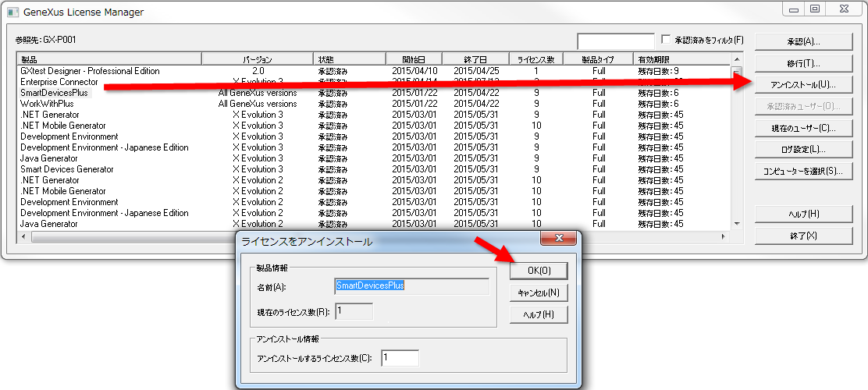This screenshot has height=390, width=868.
Task: Sort by 終了日 column header
Action: [x=475, y=59]
